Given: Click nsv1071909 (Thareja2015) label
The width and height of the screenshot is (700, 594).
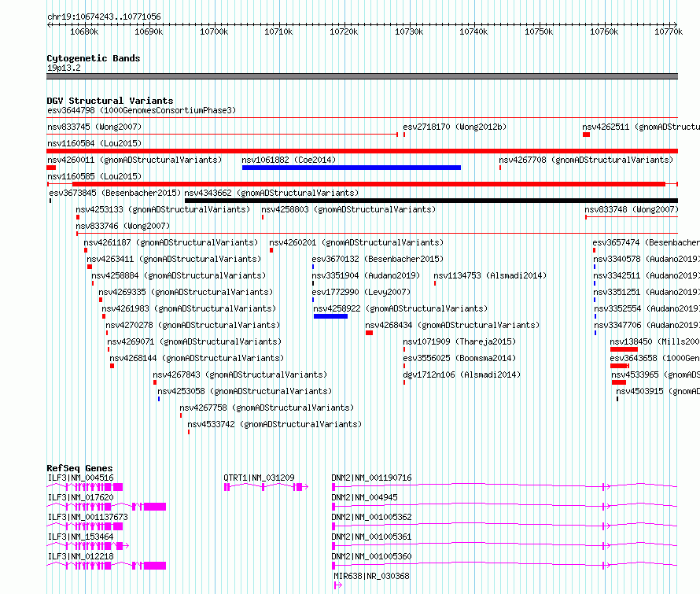Looking at the screenshot, I should 459,341.
